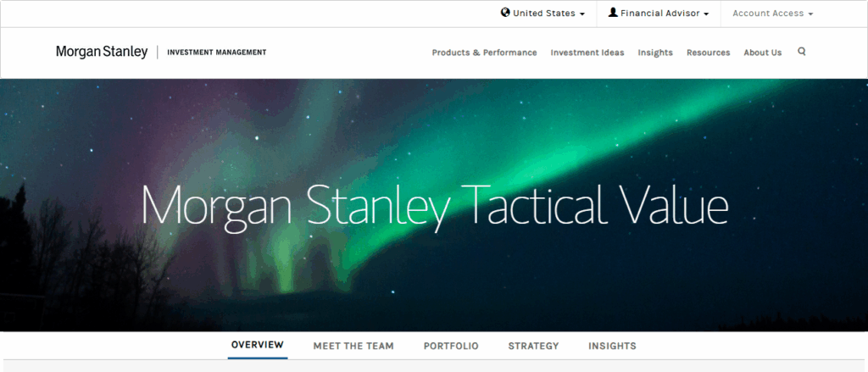Switch to the Meet the Team tab

pyautogui.click(x=353, y=346)
